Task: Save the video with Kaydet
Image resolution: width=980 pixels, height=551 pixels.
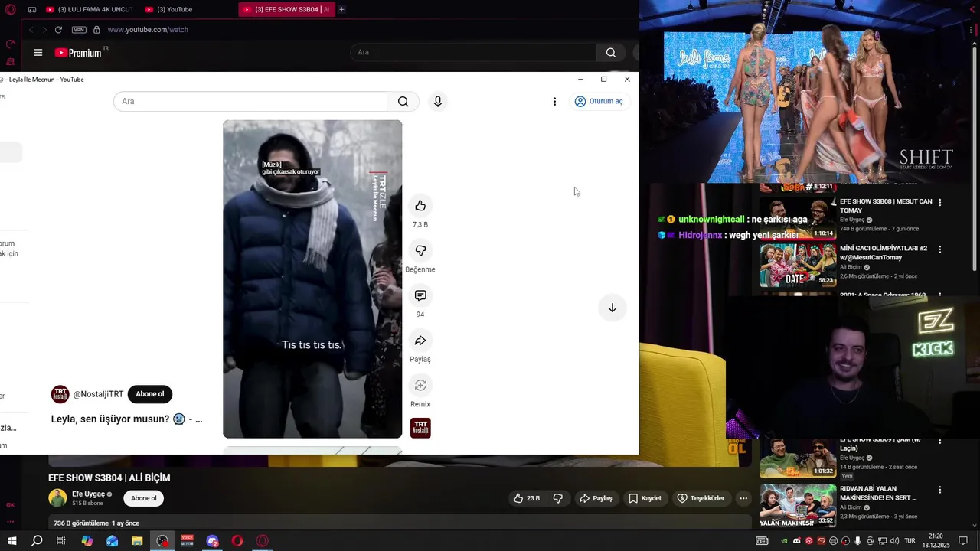Action: click(x=645, y=498)
